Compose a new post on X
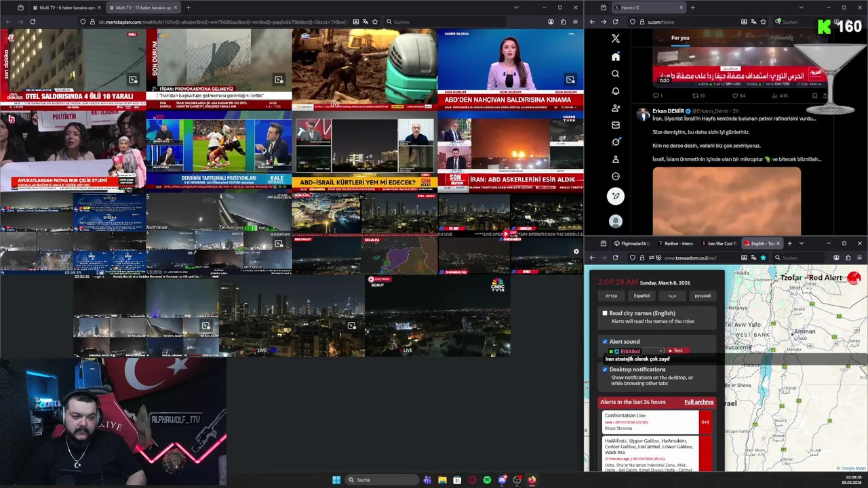This screenshot has height=488, width=868. pos(616,197)
